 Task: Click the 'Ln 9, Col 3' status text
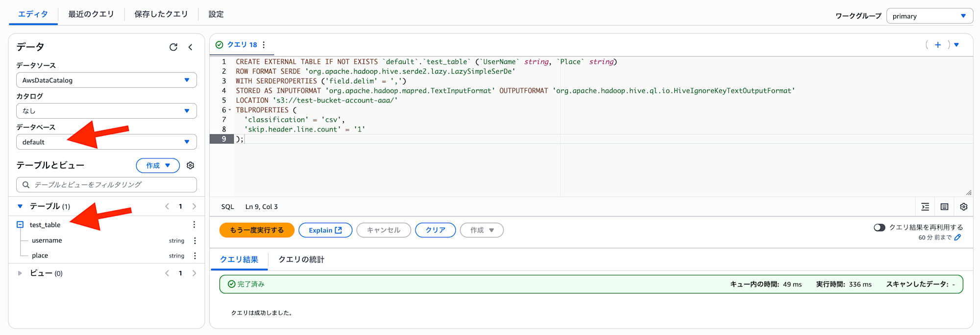(262, 207)
